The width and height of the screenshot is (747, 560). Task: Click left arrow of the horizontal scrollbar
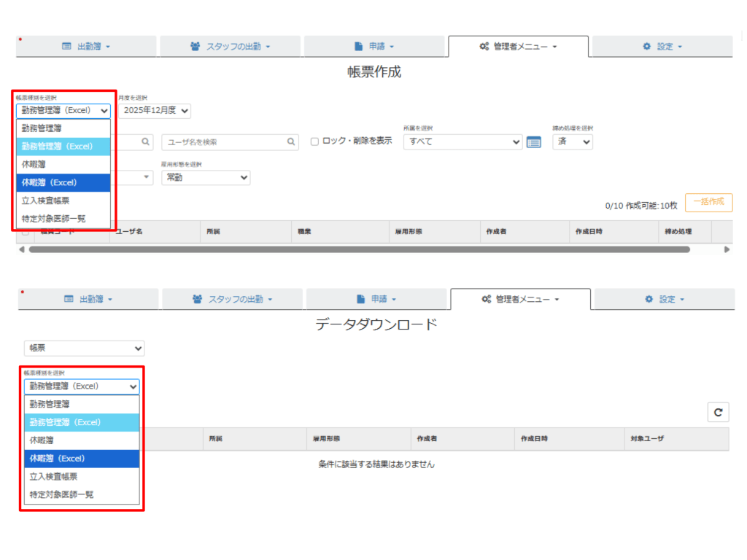pyautogui.click(x=21, y=249)
